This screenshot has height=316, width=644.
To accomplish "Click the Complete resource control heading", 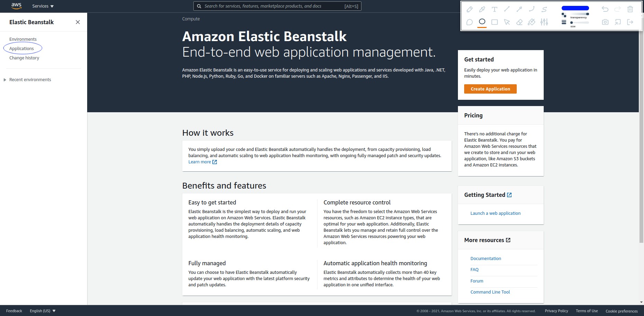I will [x=357, y=202].
